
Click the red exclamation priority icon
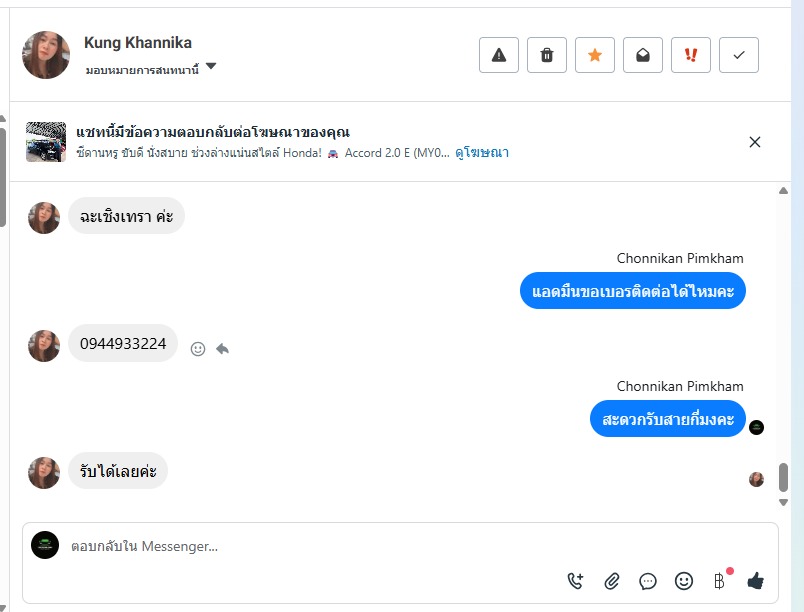pos(691,55)
